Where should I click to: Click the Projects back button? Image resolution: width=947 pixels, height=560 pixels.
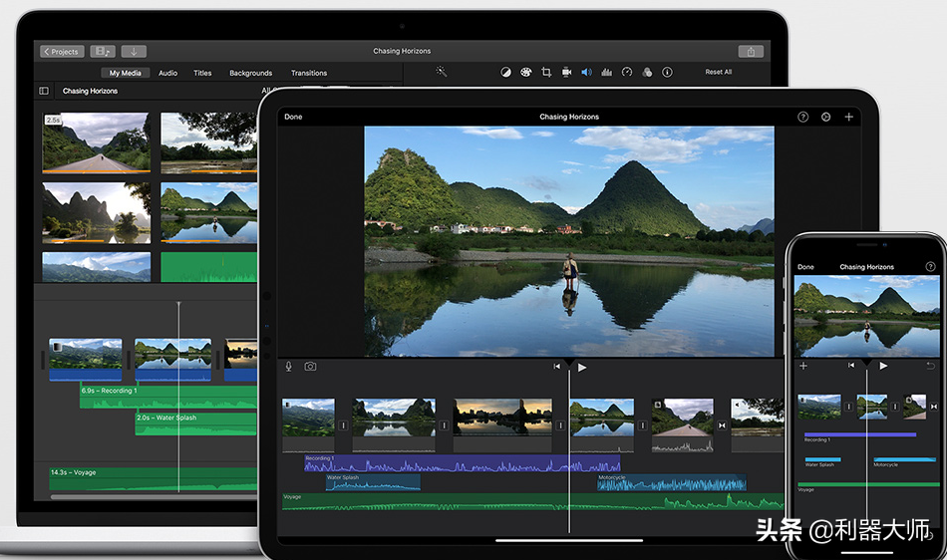pos(62,51)
